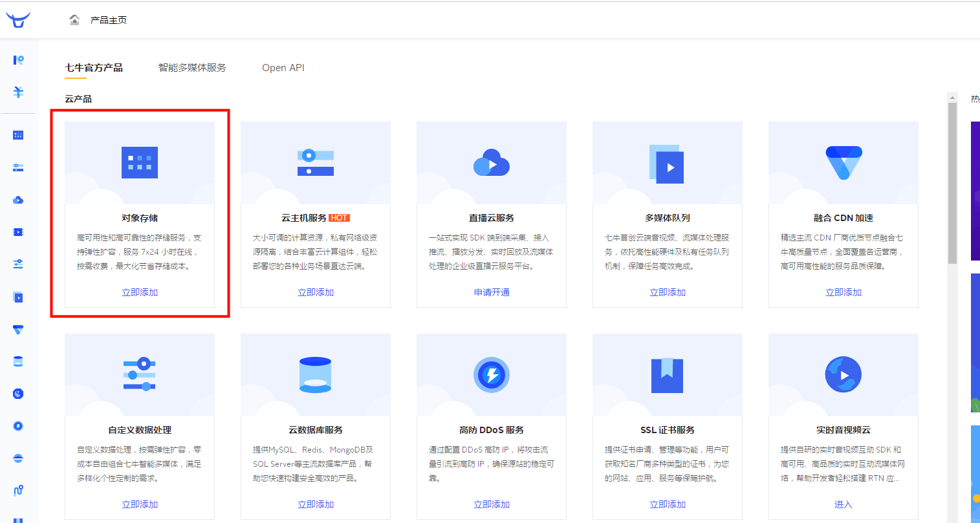Click the 云主机服务 card server icon

click(316, 162)
